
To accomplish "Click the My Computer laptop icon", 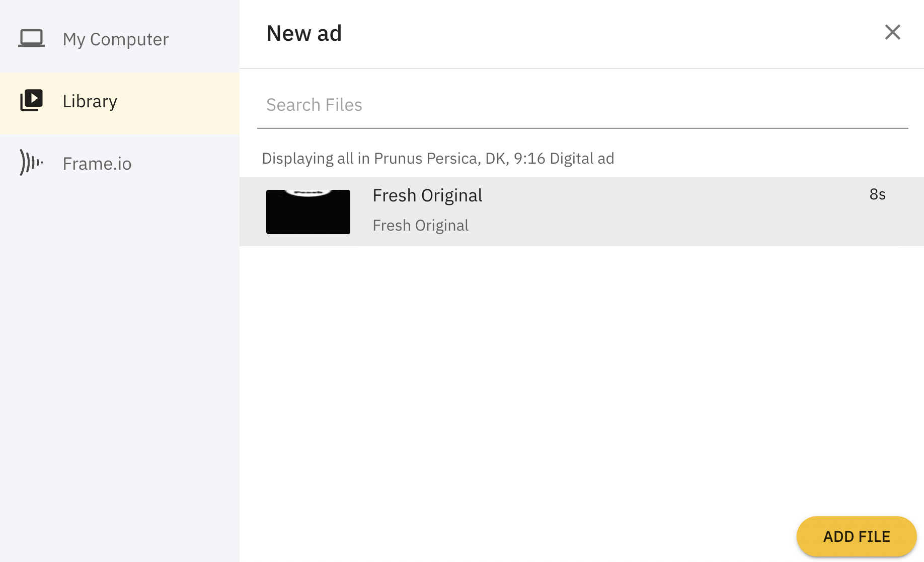I will pos(31,38).
